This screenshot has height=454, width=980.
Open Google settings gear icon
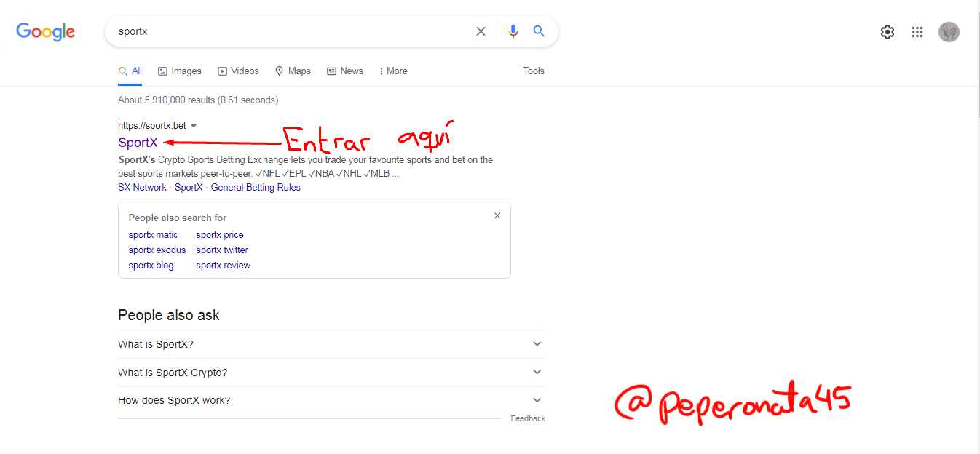tap(887, 32)
